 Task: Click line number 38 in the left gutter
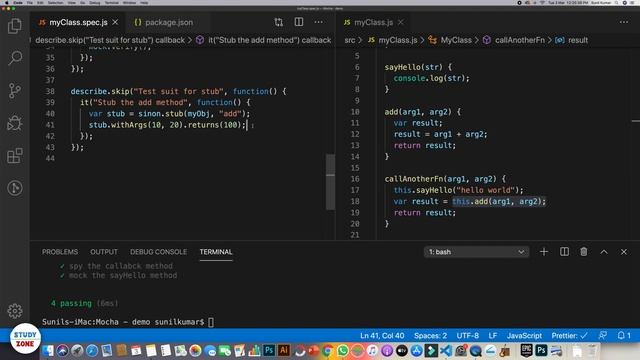[50, 91]
